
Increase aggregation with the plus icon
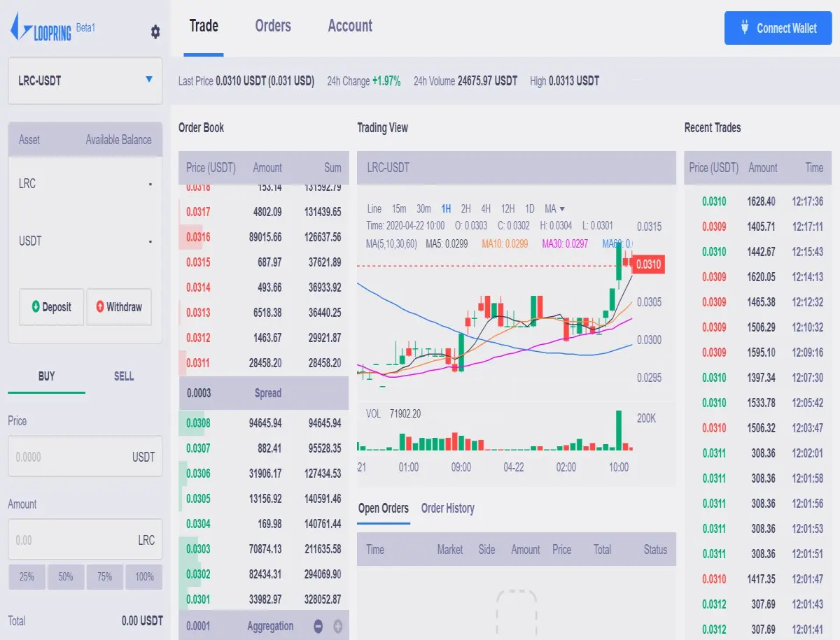click(337, 626)
